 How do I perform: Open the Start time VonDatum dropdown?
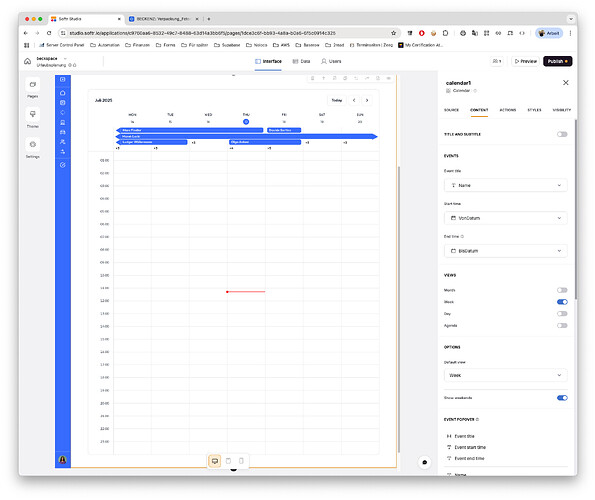[505, 218]
